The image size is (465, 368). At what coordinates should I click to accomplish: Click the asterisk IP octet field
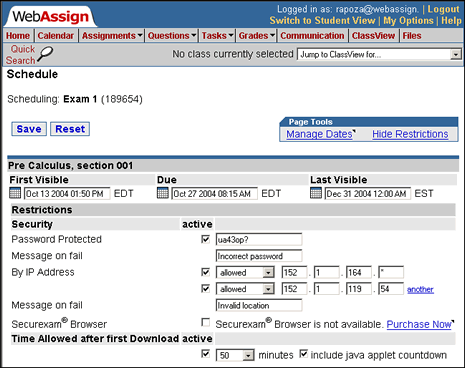(x=391, y=272)
